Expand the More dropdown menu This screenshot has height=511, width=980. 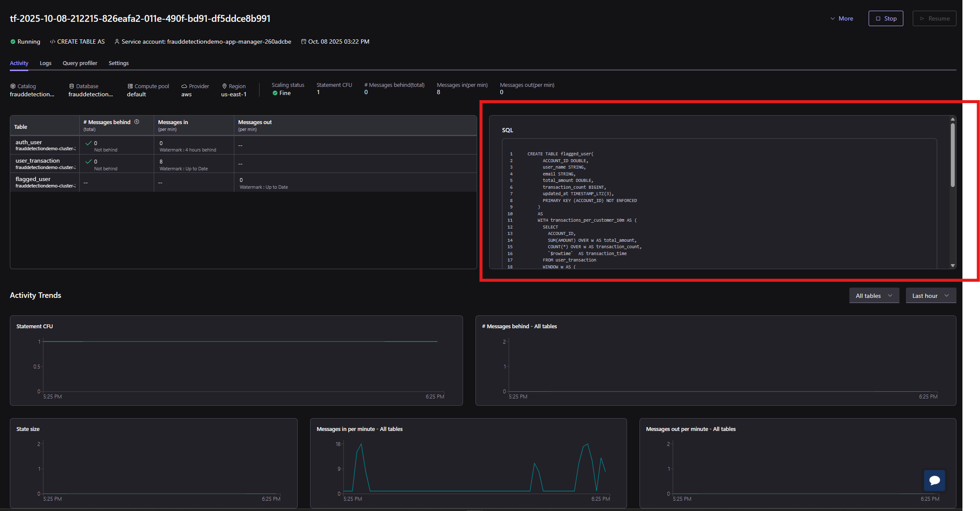pyautogui.click(x=842, y=18)
